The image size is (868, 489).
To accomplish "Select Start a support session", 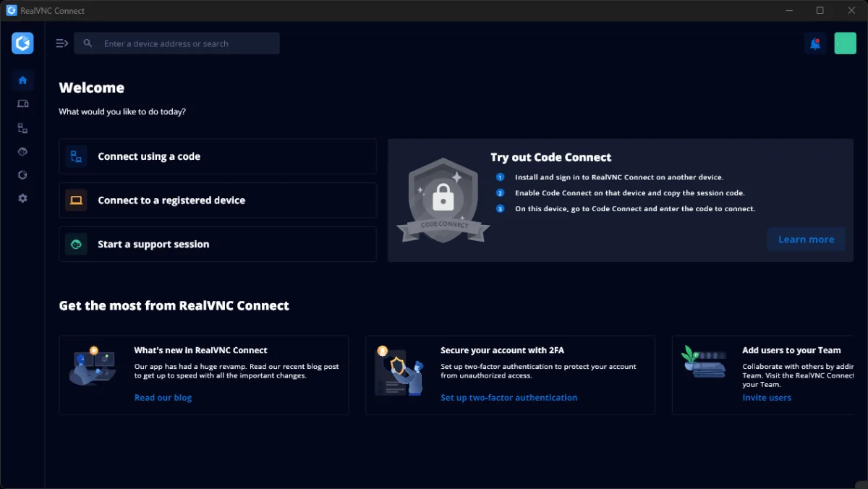I will point(218,244).
